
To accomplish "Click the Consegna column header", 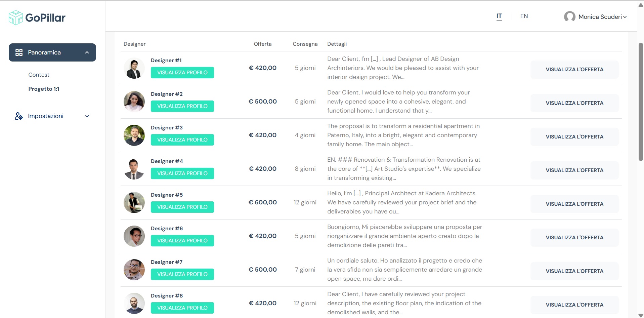I will point(305,44).
